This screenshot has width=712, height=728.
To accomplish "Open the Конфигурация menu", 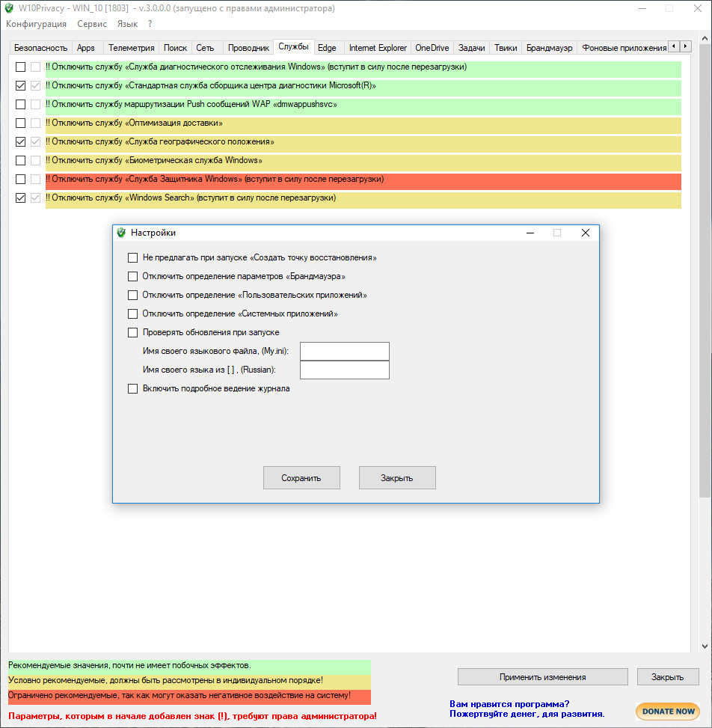I will (36, 24).
